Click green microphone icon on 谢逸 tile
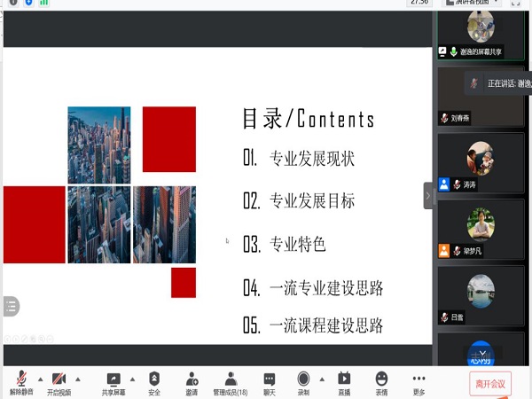Viewport: 532px width, 399px height. 454,52
